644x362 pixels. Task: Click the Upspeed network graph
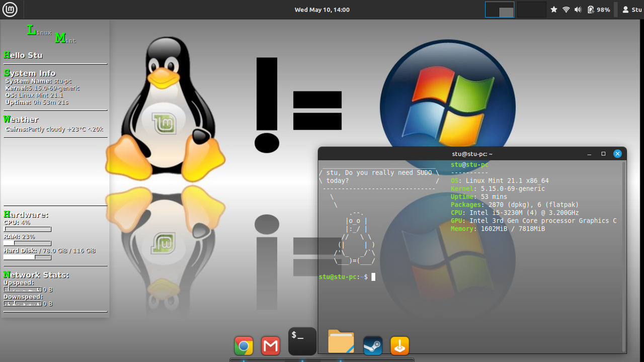(23, 290)
